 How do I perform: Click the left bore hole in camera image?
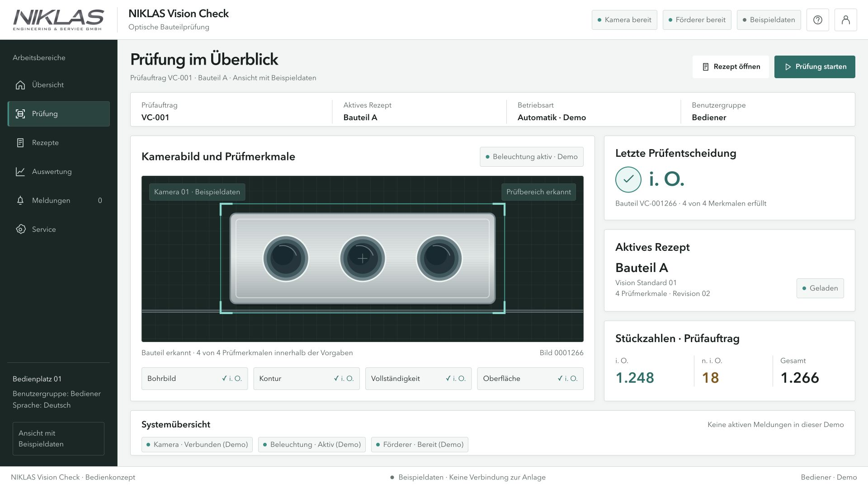pyautogui.click(x=286, y=258)
